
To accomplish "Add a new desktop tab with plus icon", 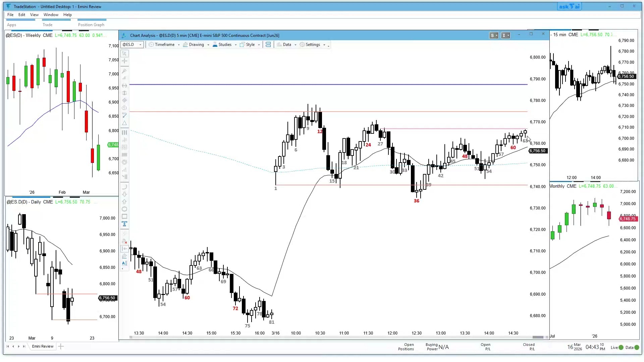I will (61, 347).
